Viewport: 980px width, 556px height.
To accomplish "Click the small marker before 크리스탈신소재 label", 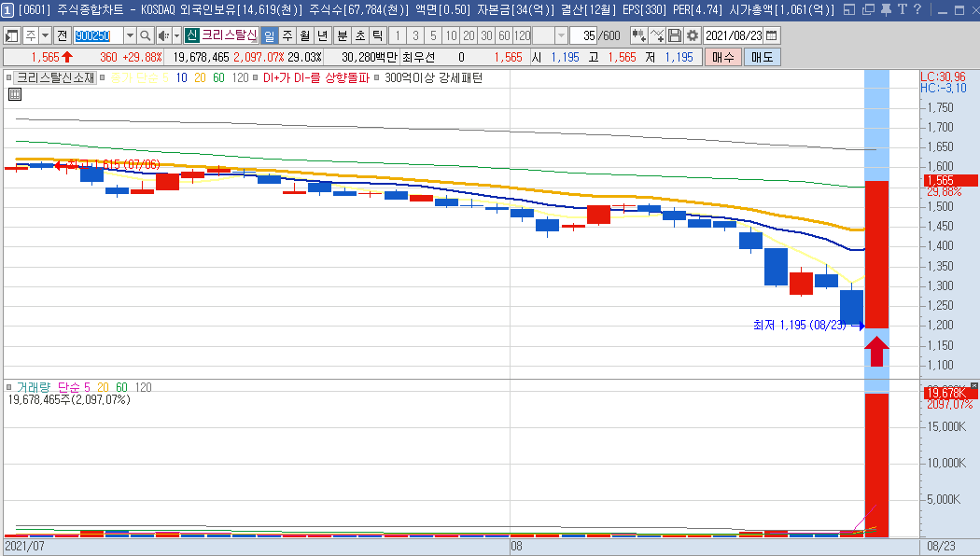I will (8, 78).
